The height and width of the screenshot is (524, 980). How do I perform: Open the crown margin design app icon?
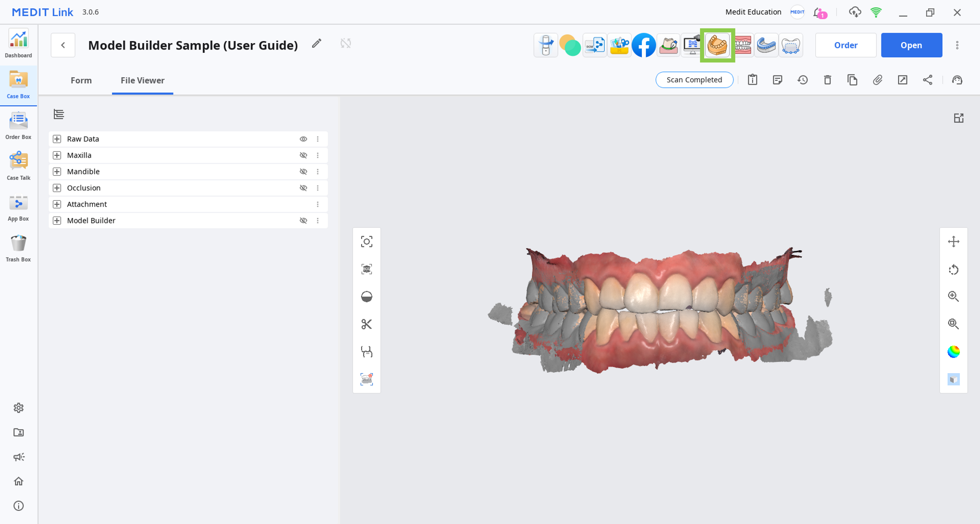[x=668, y=45]
